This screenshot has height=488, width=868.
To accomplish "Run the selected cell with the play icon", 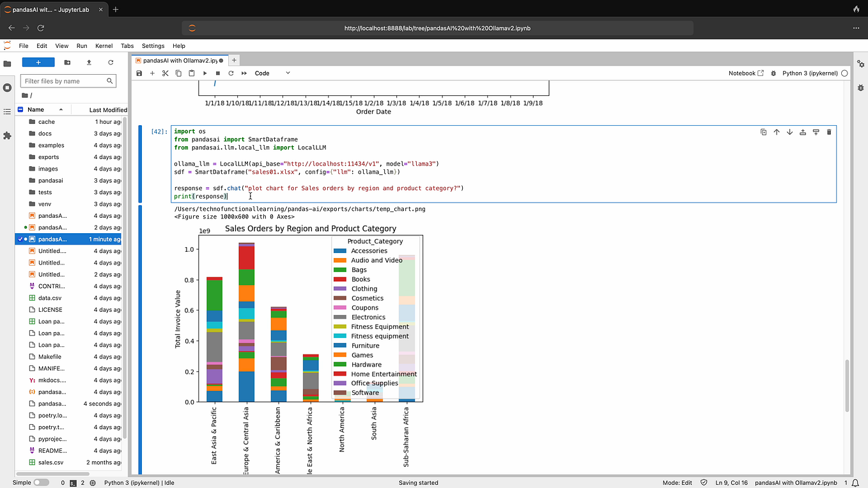I will click(205, 73).
